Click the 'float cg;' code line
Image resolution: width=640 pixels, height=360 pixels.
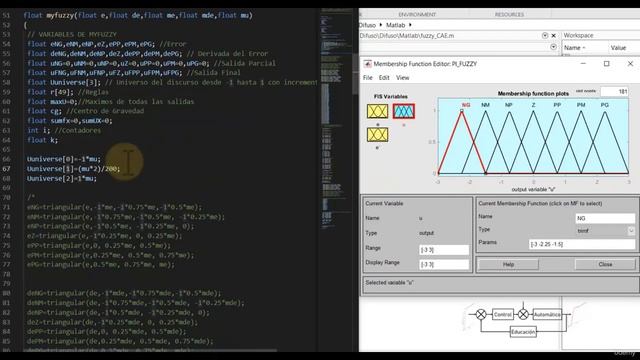[x=85, y=111]
